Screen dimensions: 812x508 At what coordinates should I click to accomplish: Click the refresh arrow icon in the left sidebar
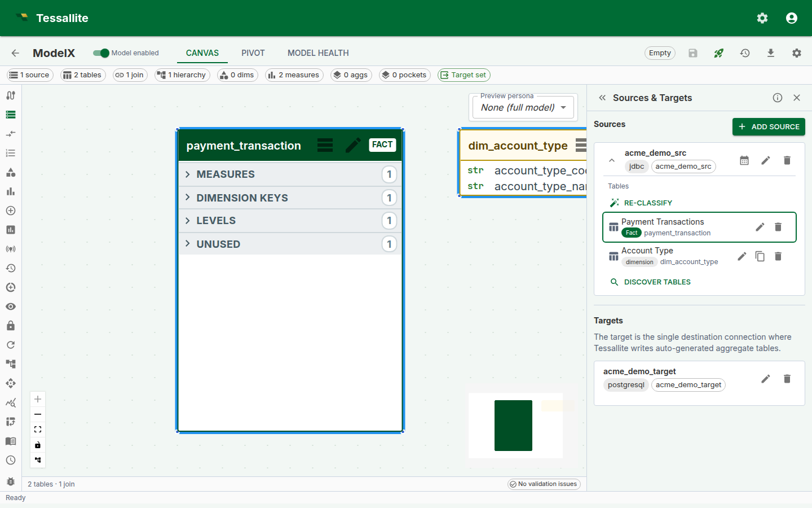click(x=11, y=345)
